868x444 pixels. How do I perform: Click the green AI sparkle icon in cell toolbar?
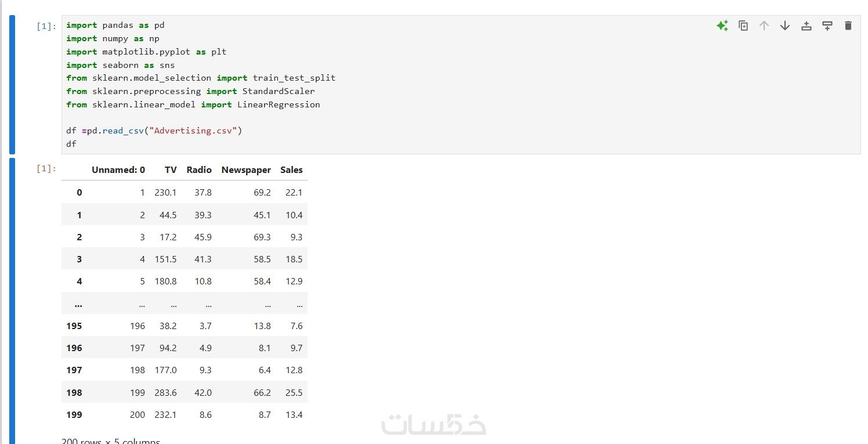722,26
